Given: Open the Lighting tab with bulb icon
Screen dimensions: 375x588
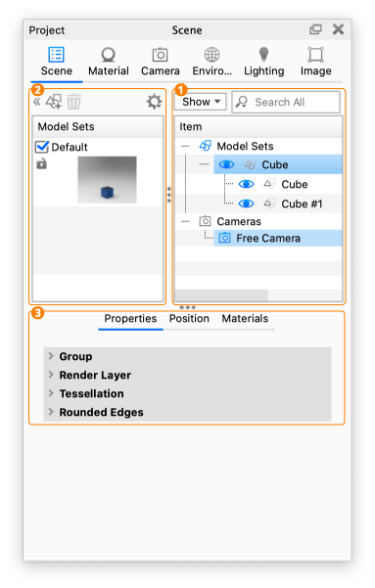Looking at the screenshot, I should [x=264, y=55].
